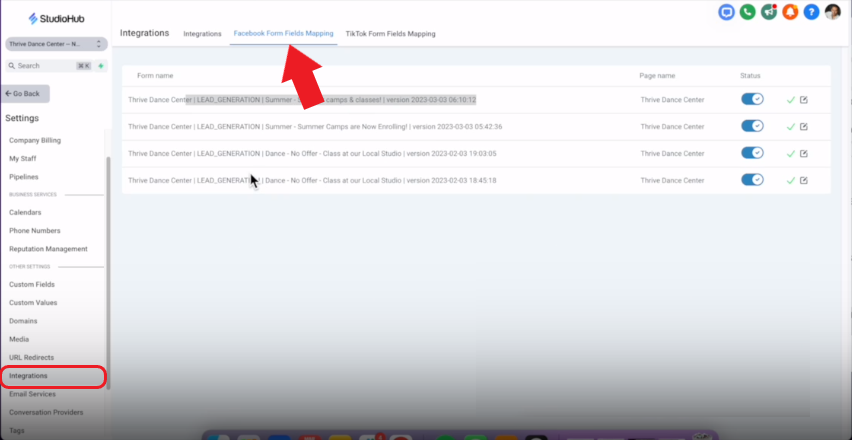This screenshot has width=852, height=440.
Task: Click the StudioHub logo
Action: [56, 19]
